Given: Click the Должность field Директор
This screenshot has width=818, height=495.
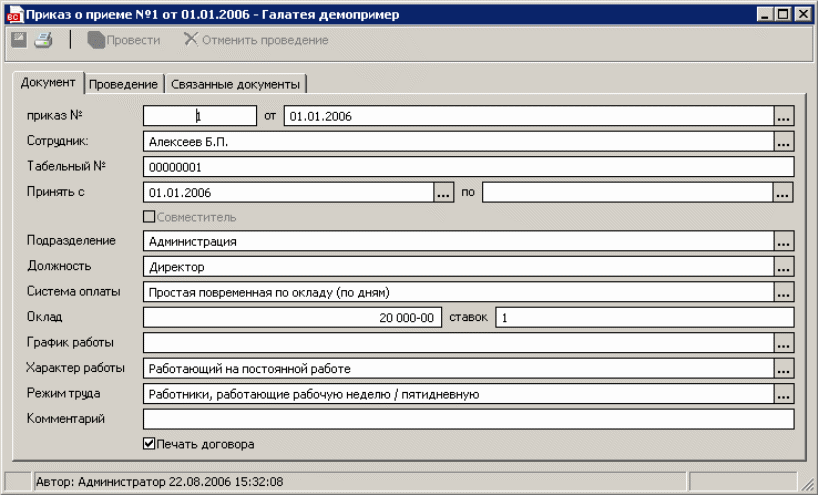Looking at the screenshot, I should (458, 267).
